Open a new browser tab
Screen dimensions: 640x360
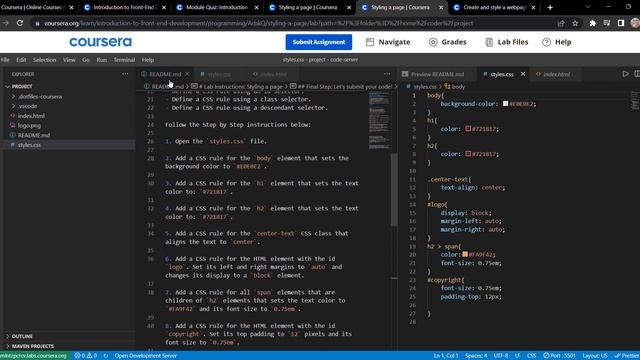click(550, 7)
